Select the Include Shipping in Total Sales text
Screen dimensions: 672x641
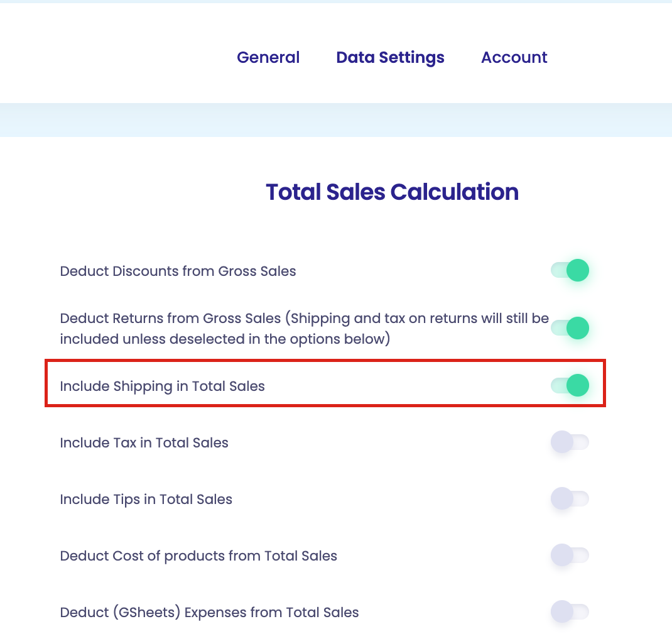pyautogui.click(x=163, y=386)
